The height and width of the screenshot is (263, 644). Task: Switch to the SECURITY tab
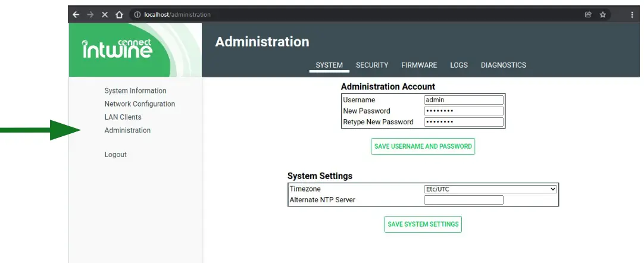click(372, 65)
